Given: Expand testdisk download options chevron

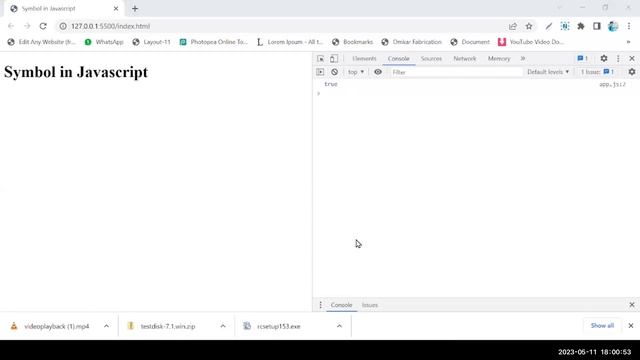Looking at the screenshot, I should pos(223,326).
